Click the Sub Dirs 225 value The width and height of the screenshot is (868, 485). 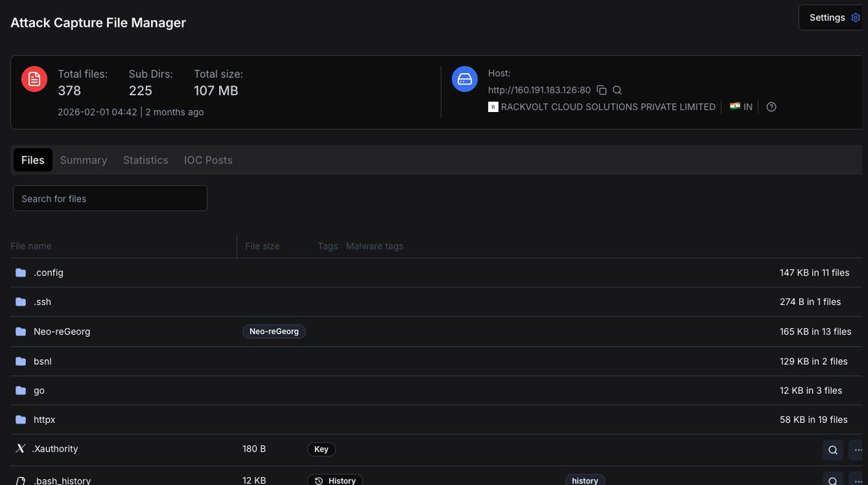tap(140, 90)
